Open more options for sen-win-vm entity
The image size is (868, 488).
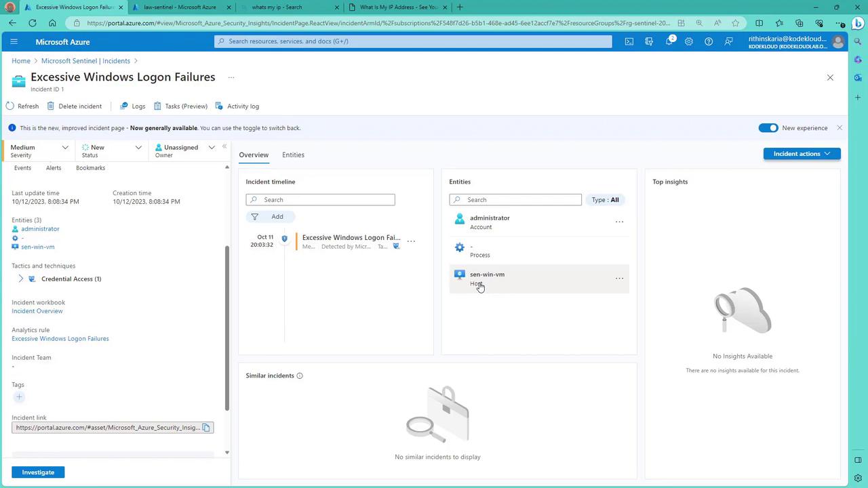coord(619,279)
